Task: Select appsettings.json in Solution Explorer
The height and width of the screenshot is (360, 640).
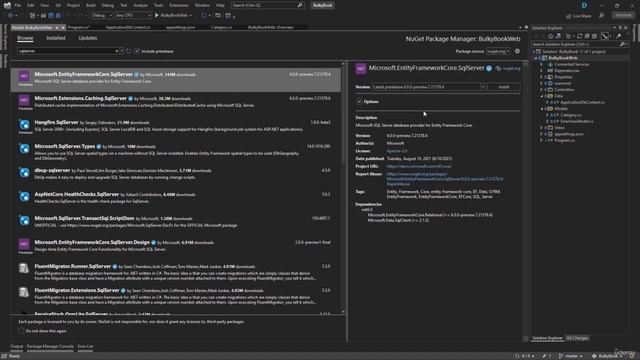Action: pos(569,134)
